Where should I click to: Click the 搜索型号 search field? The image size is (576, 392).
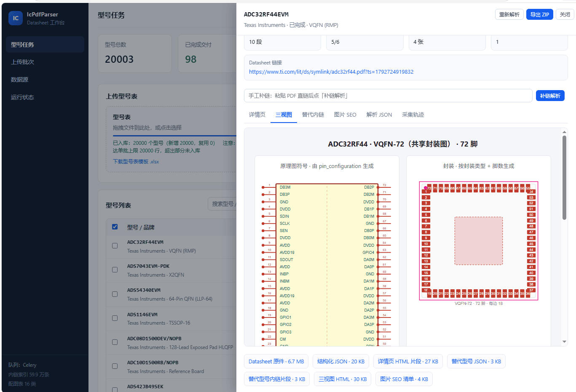222,204
